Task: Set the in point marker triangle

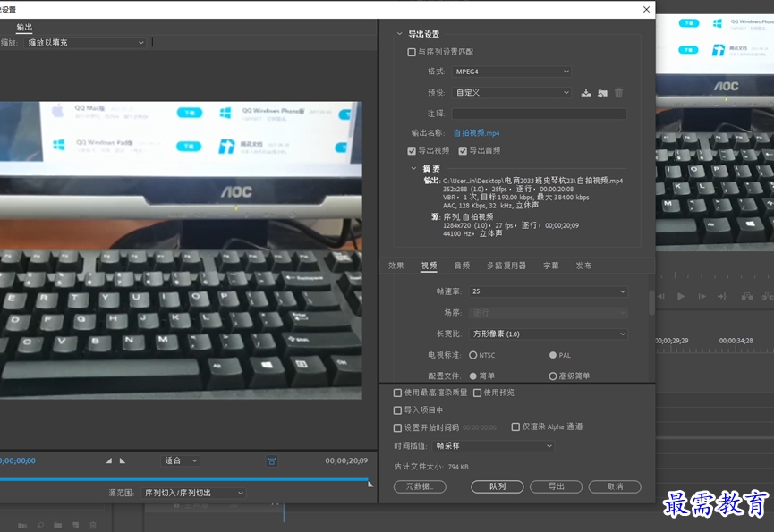Action: pos(109,460)
